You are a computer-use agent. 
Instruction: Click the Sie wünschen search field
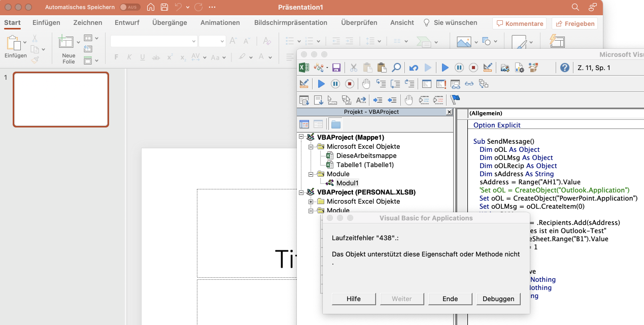(450, 22)
